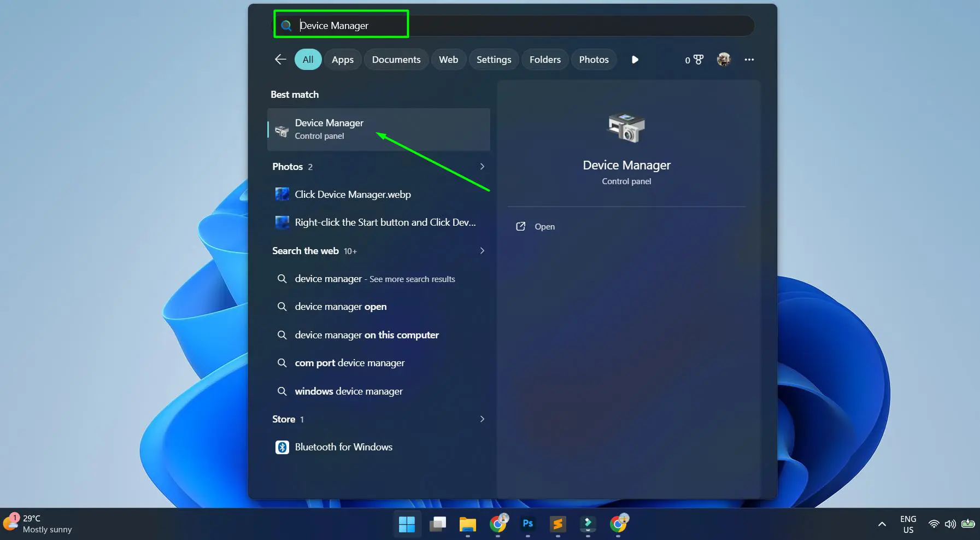Show hidden icons in the system tray
The height and width of the screenshot is (540, 980).
point(882,524)
